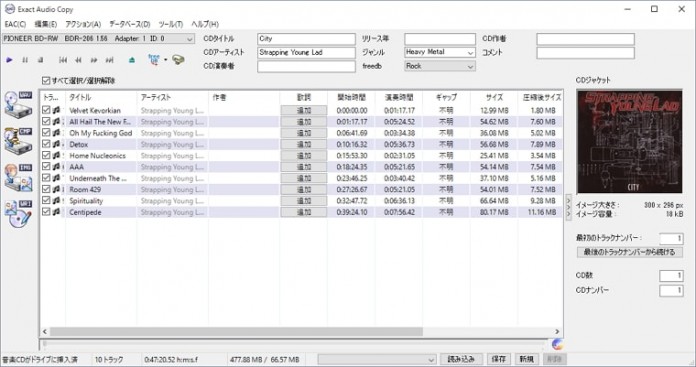Click the release year input field
The image size is (696, 367).
pyautogui.click(x=440, y=39)
